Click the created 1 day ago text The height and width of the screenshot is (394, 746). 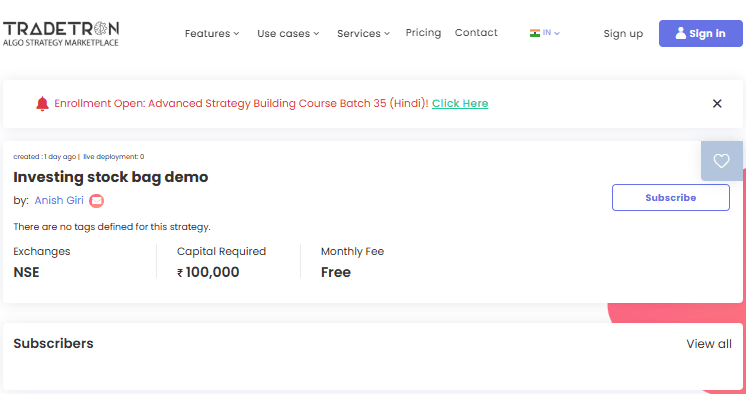(45, 157)
